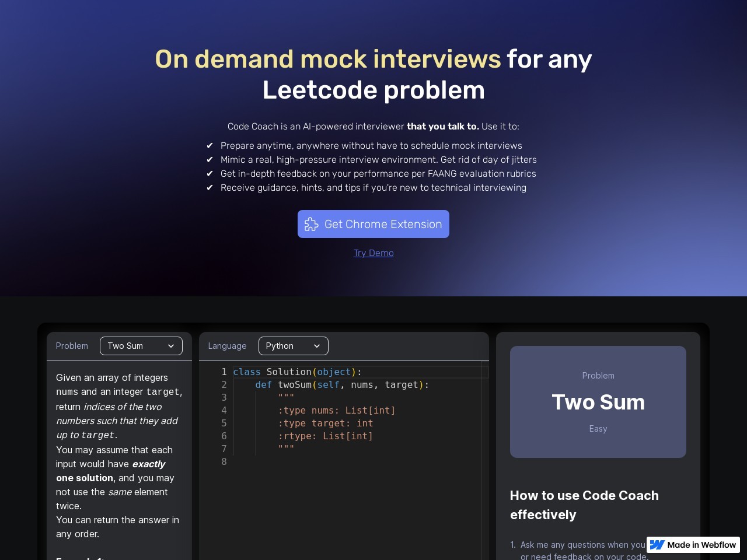
Task: Open the Python language dropdown
Action: click(293, 346)
